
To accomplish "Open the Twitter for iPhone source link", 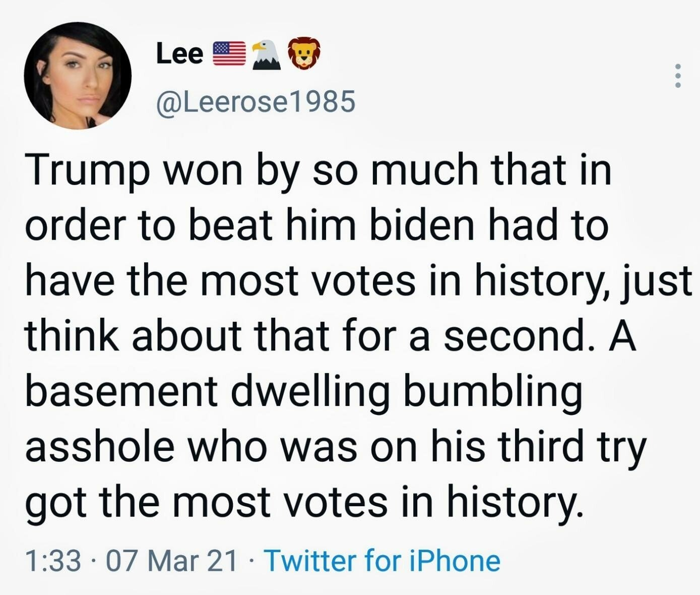I will tap(382, 561).
